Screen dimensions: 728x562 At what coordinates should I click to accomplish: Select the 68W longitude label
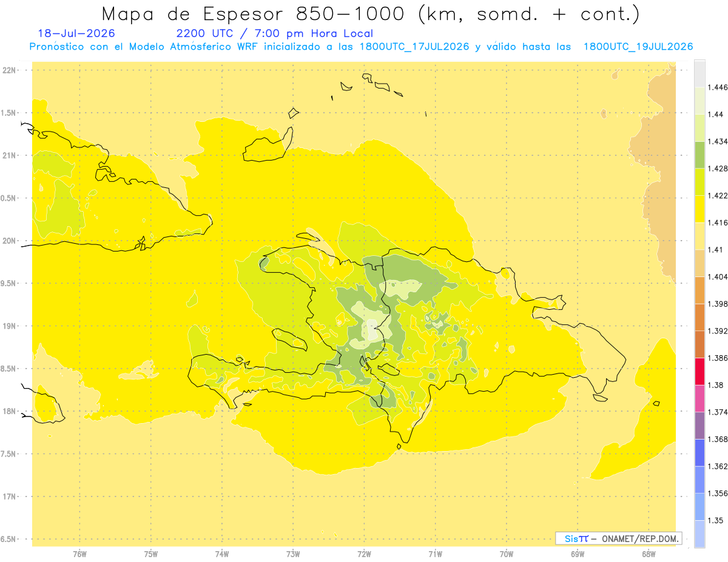pyautogui.click(x=649, y=554)
